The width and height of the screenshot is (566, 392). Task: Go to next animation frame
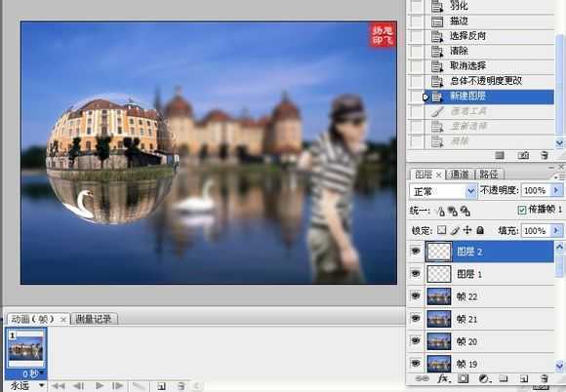coord(117,386)
